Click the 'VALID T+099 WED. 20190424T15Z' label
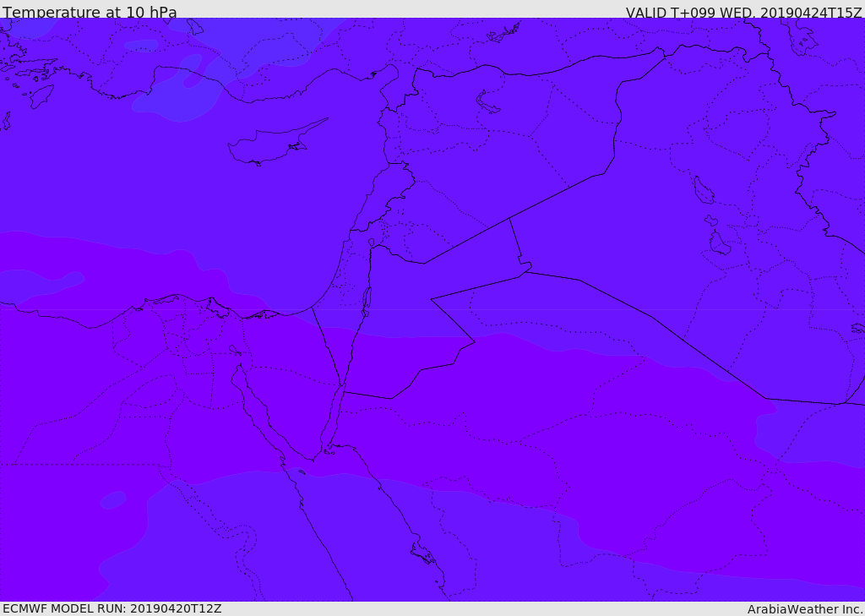 743,12
